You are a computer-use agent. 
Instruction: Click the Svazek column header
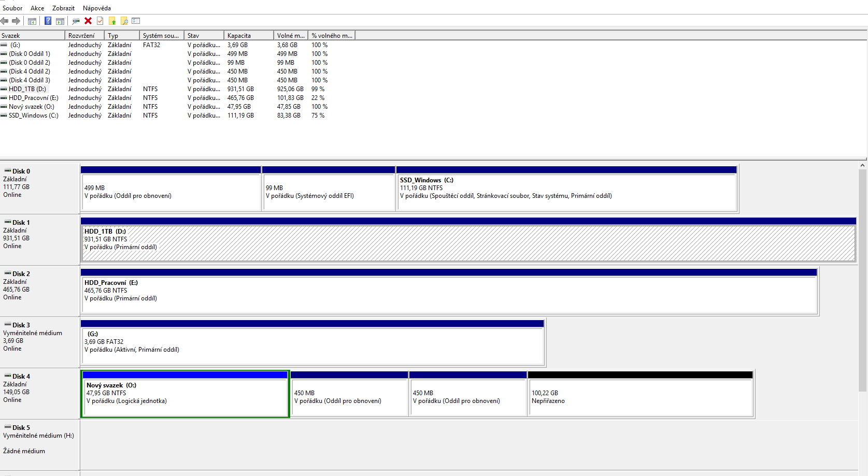(x=32, y=35)
